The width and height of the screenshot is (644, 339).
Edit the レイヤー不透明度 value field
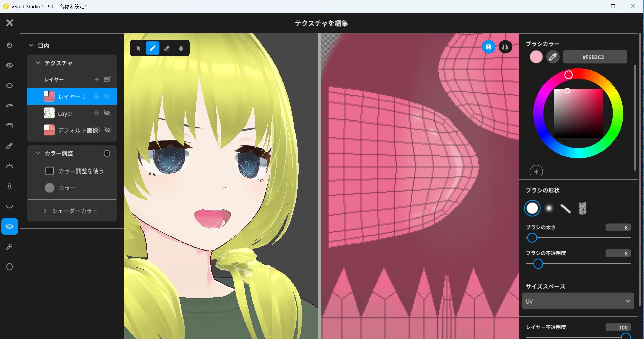pyautogui.click(x=618, y=327)
